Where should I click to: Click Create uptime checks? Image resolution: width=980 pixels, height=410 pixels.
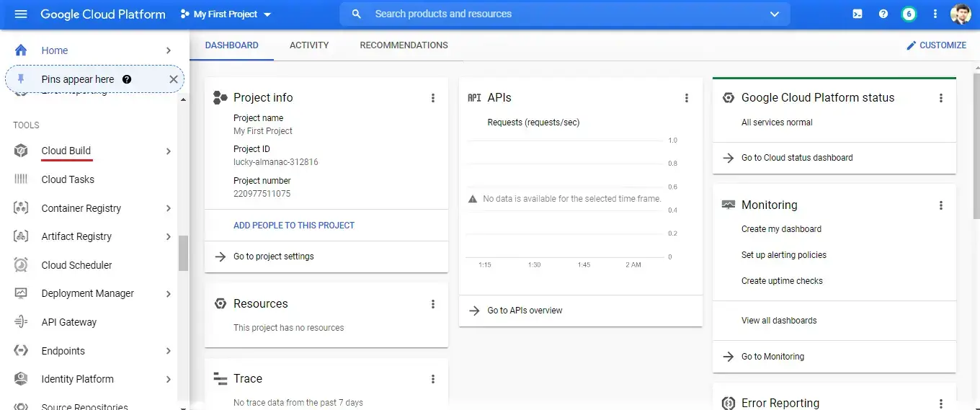click(x=782, y=281)
